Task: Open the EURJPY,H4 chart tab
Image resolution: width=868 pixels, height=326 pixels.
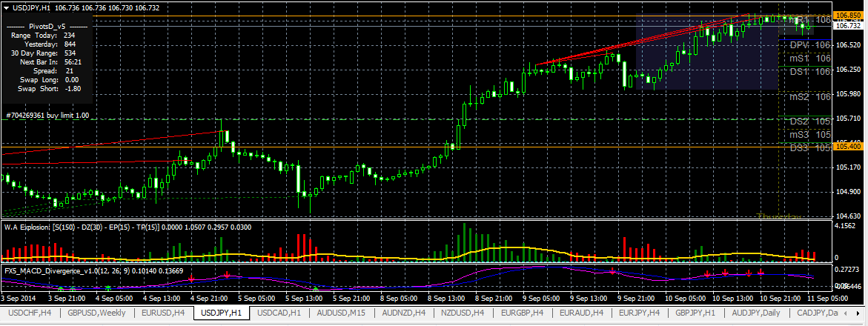Action: pos(640,313)
